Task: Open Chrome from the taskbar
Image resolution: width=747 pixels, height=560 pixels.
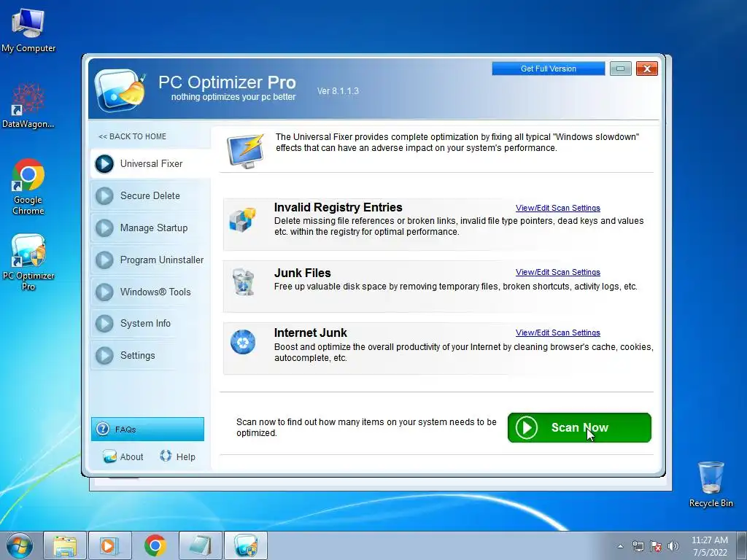Action: 155,545
